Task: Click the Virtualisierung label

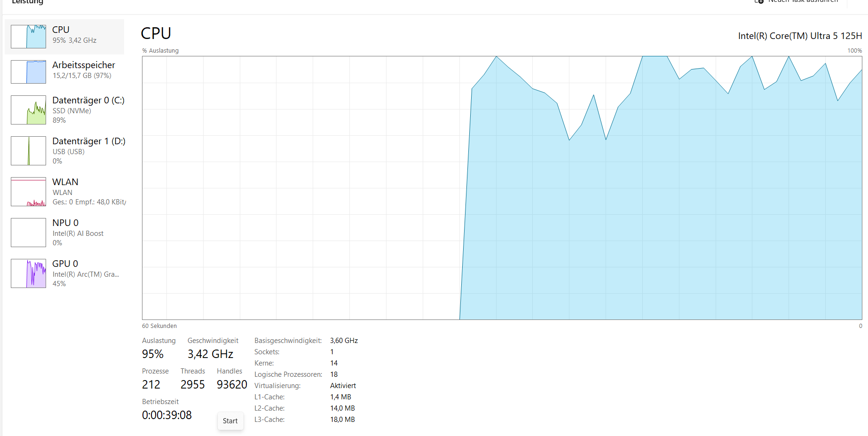Action: [x=277, y=386]
